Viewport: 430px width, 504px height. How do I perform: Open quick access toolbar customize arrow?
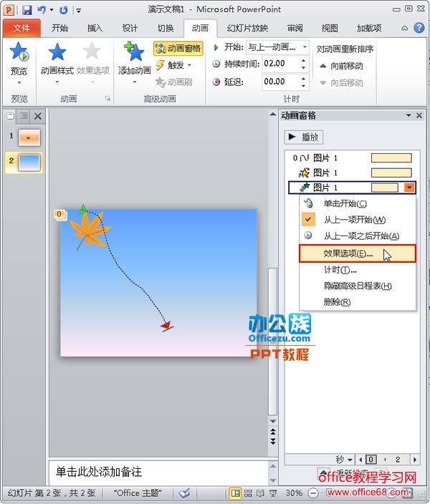pyautogui.click(x=78, y=11)
